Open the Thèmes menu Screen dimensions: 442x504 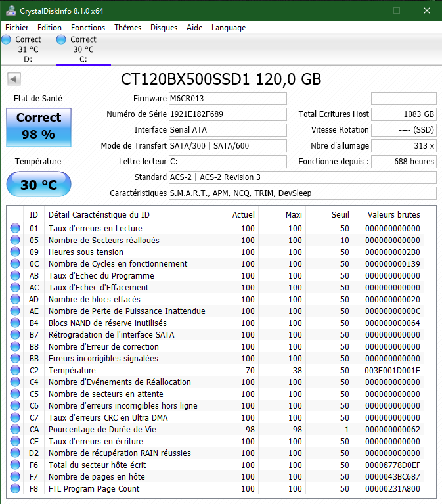(127, 28)
